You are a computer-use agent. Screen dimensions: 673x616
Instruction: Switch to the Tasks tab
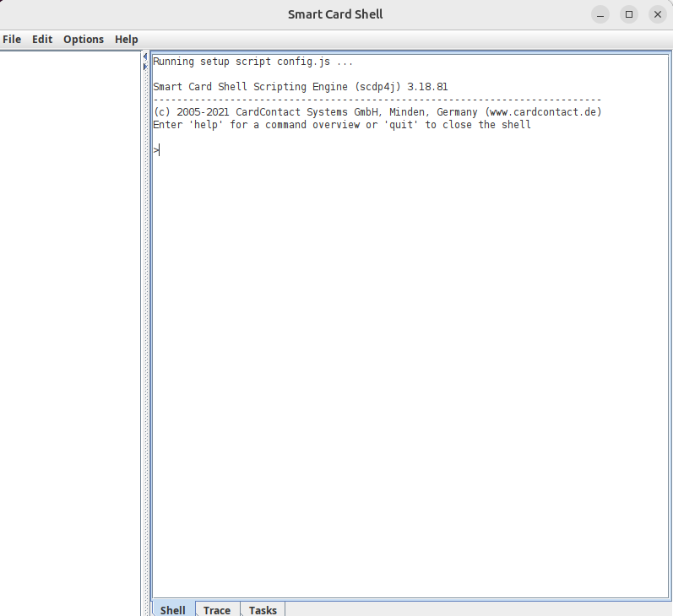(x=263, y=609)
